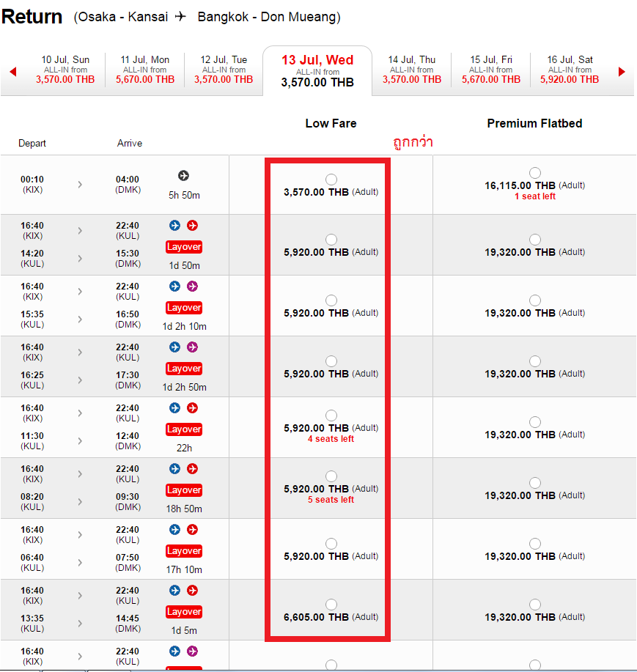Click the direct flight plane icon for 00:10 departure
Viewport: 637px width, 672px height.
[x=183, y=175]
